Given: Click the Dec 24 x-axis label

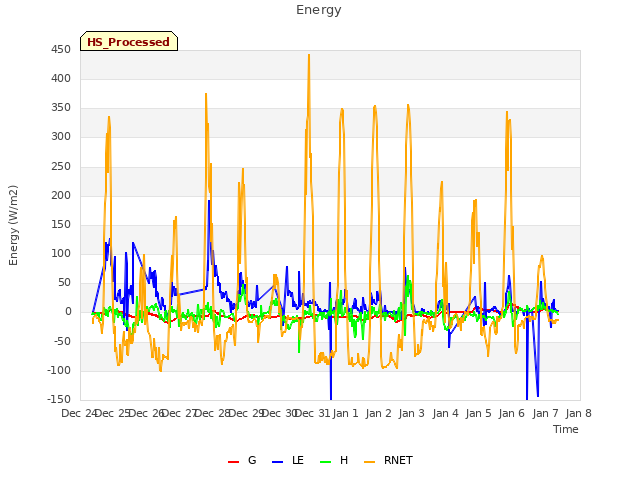Looking at the screenshot, I should (79, 413).
